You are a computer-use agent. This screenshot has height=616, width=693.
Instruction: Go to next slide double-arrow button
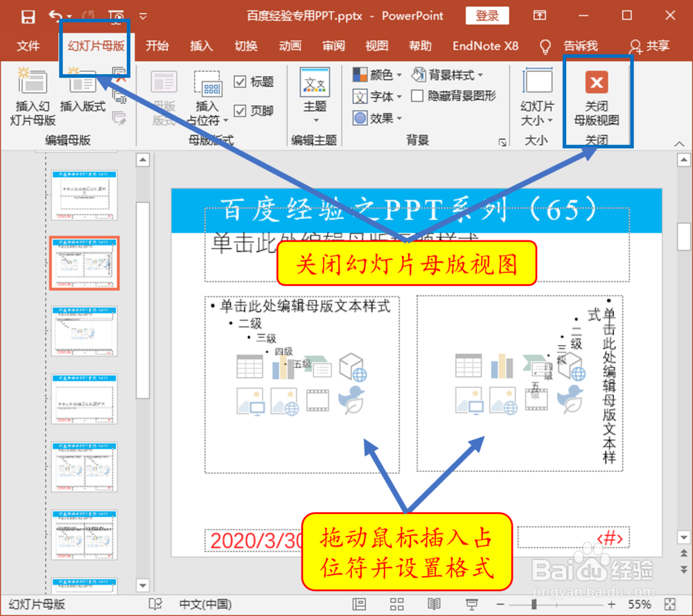683,569
